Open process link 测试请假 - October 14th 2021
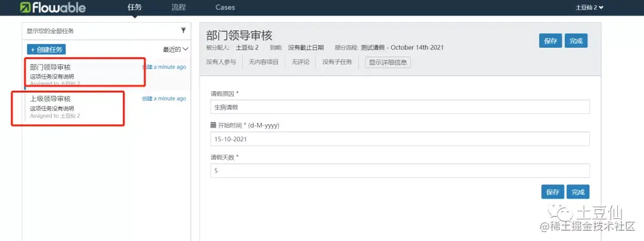The width and height of the screenshot is (644, 241). [x=402, y=48]
